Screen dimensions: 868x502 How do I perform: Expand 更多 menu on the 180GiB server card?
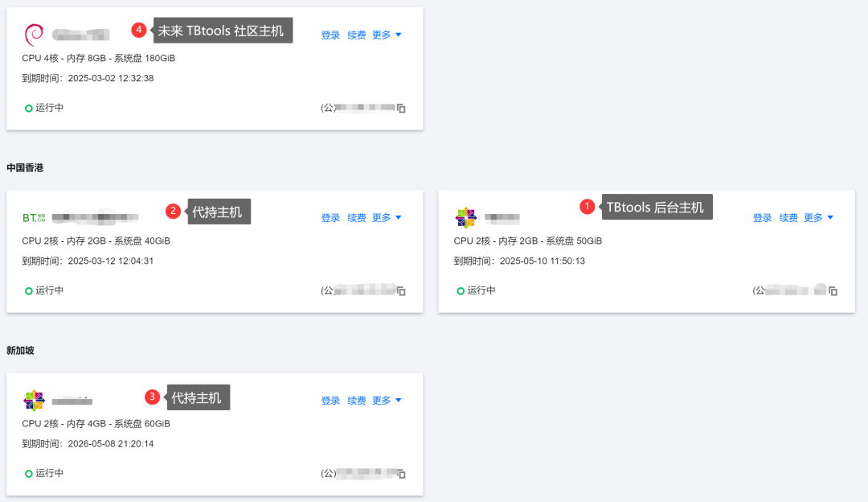click(x=387, y=35)
